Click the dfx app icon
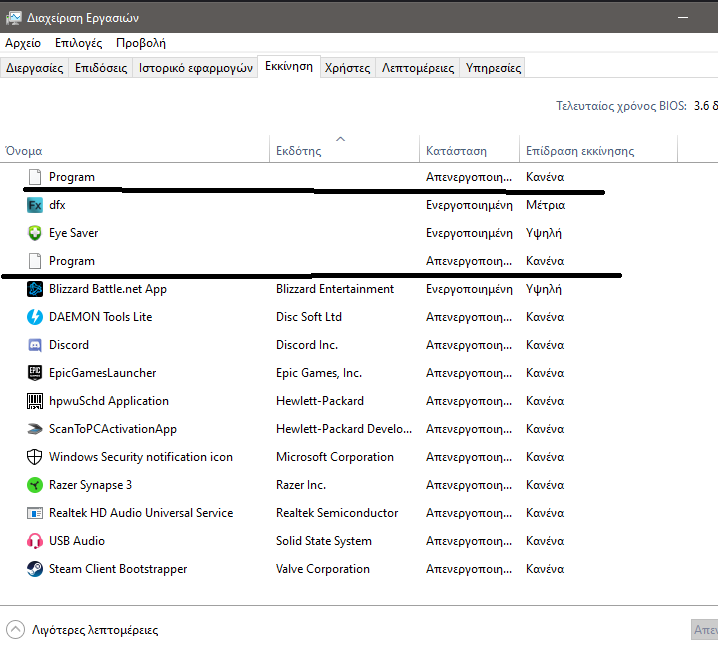This screenshot has width=718, height=648. point(35,205)
